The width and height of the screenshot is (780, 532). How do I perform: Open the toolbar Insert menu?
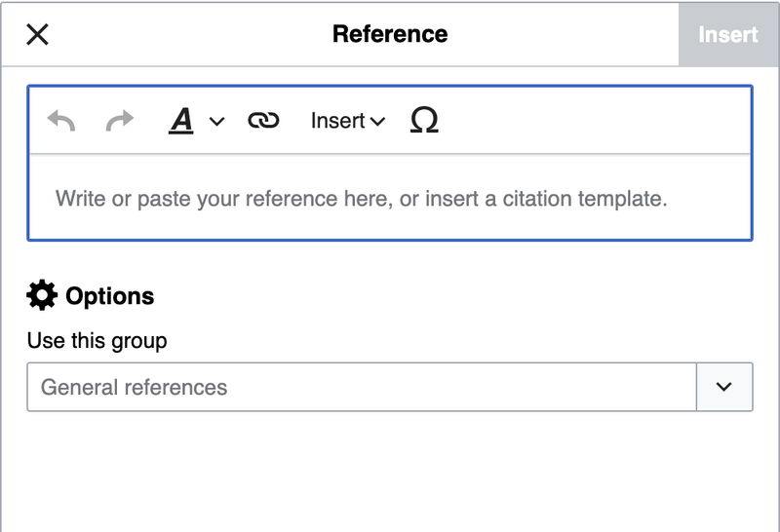click(x=337, y=121)
